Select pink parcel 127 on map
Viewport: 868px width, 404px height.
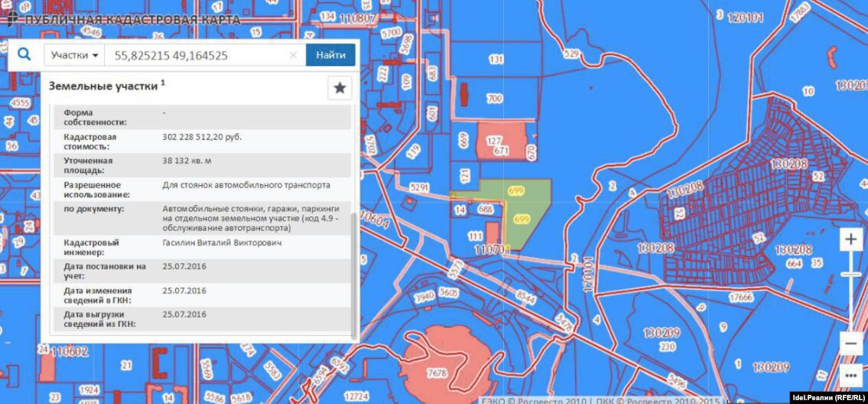click(x=501, y=142)
